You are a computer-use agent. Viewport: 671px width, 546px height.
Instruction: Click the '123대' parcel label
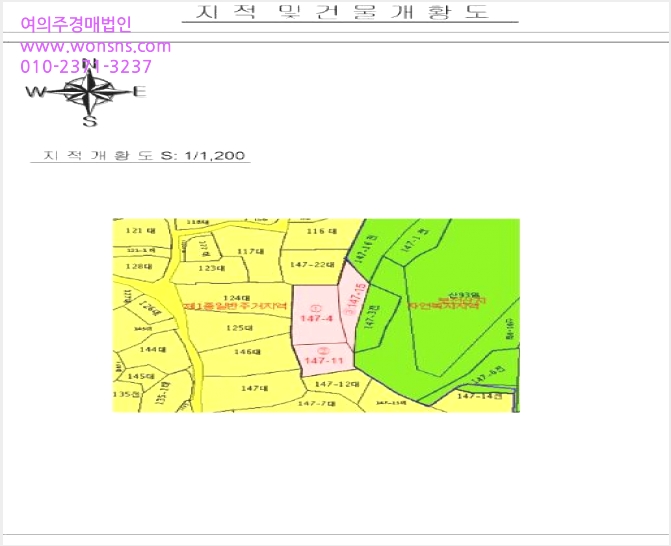pyautogui.click(x=211, y=268)
